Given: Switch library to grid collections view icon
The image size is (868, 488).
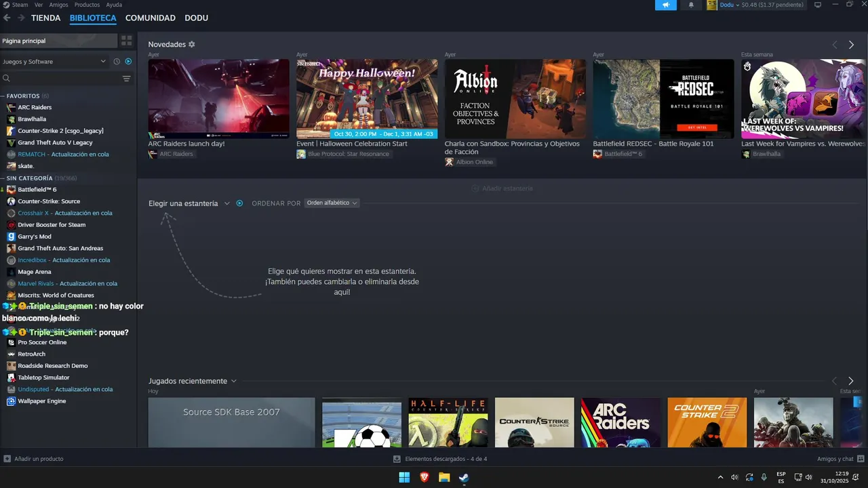Looking at the screenshot, I should tap(127, 41).
